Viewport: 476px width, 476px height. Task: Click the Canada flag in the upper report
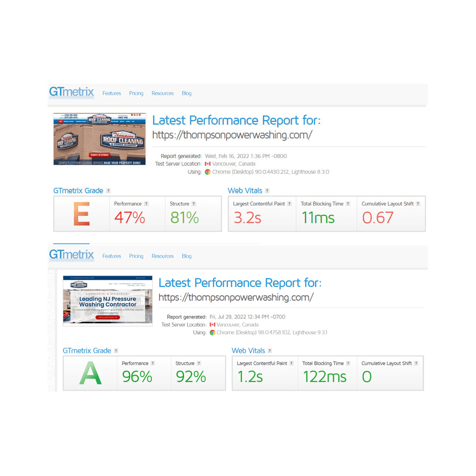[208, 164]
